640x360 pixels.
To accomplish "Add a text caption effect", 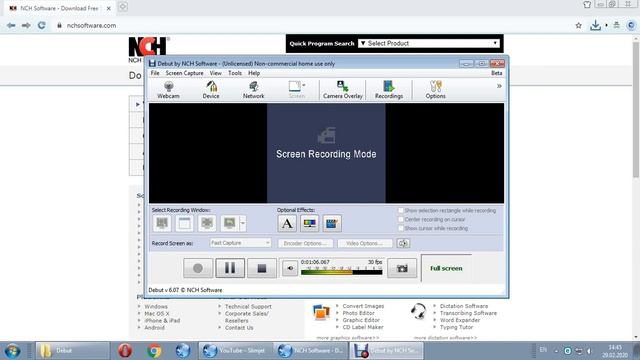I will coord(287,223).
